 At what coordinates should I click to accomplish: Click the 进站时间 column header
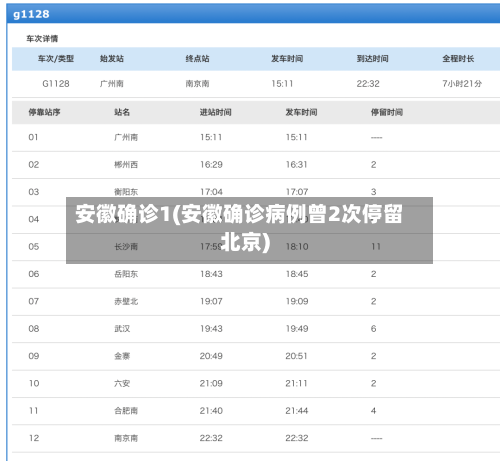pos(215,112)
